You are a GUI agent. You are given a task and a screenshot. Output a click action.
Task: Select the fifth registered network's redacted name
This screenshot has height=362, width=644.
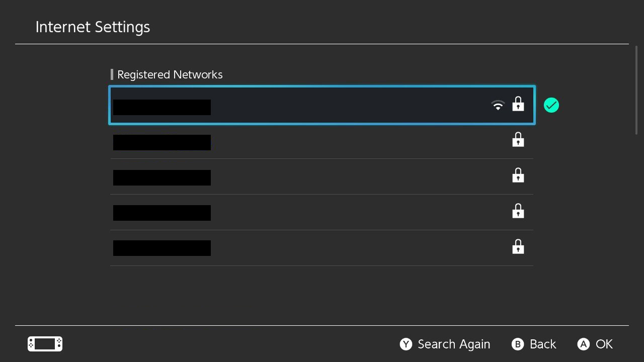tap(162, 248)
